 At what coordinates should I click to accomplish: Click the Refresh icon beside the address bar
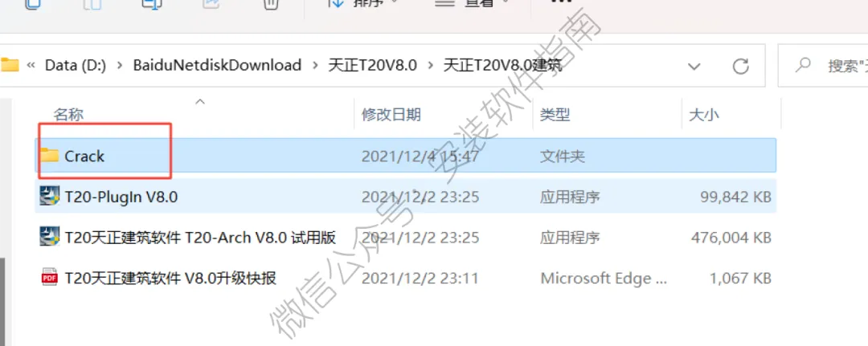click(x=740, y=67)
